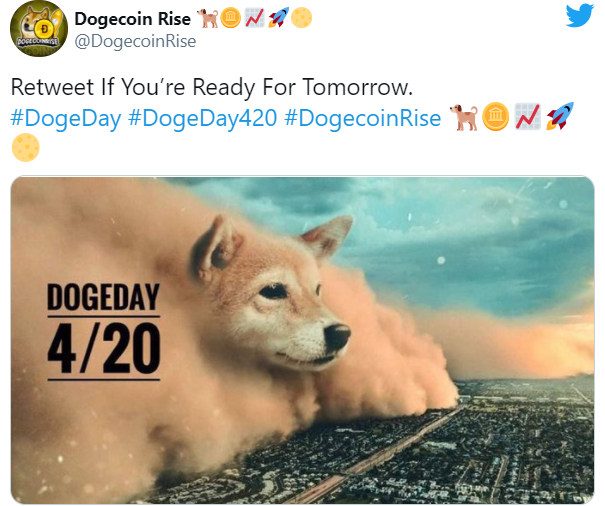Click the dog emoji beside the display name
This screenshot has height=506, width=605.
[208, 18]
